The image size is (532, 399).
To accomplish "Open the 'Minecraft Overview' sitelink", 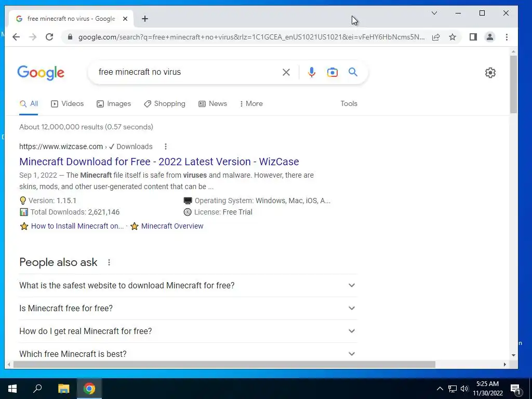I will 172,227.
